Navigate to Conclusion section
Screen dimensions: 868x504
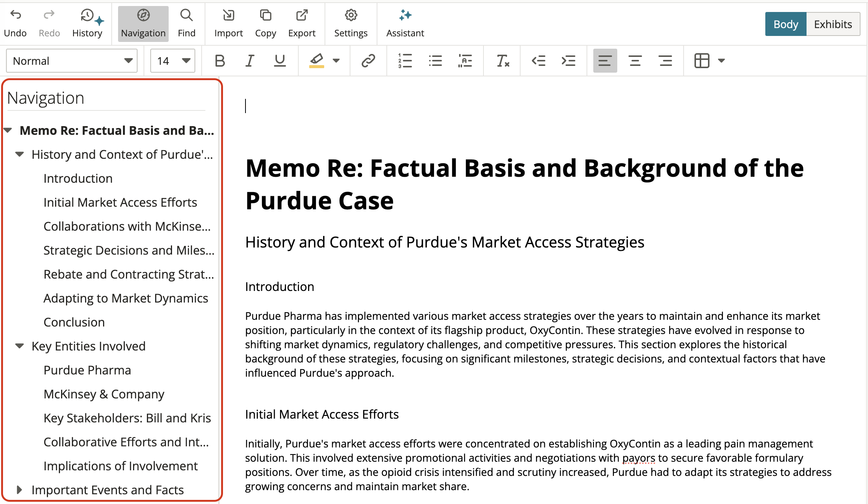[74, 322]
